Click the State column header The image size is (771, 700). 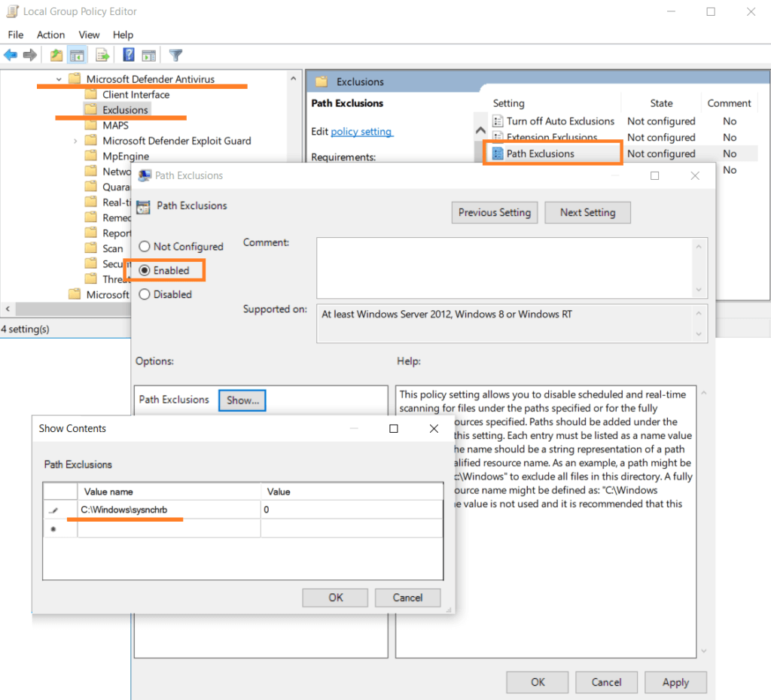[x=661, y=103]
